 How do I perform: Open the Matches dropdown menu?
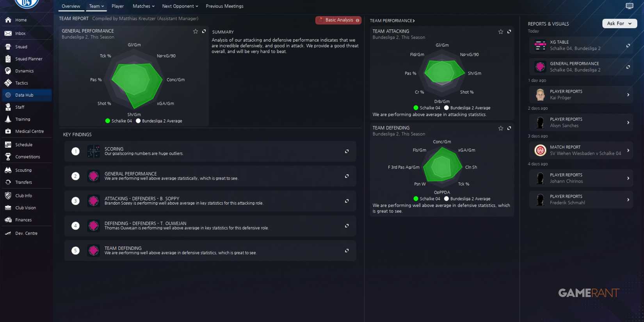pos(144,6)
